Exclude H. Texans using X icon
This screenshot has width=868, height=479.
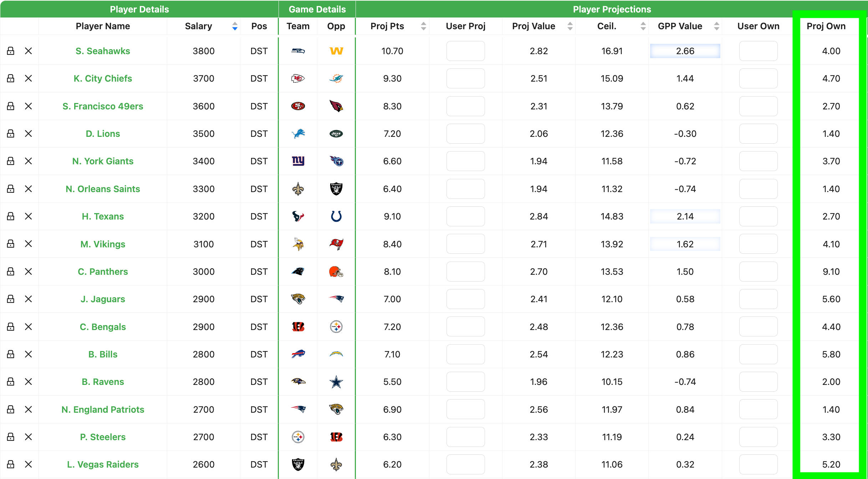coord(29,216)
